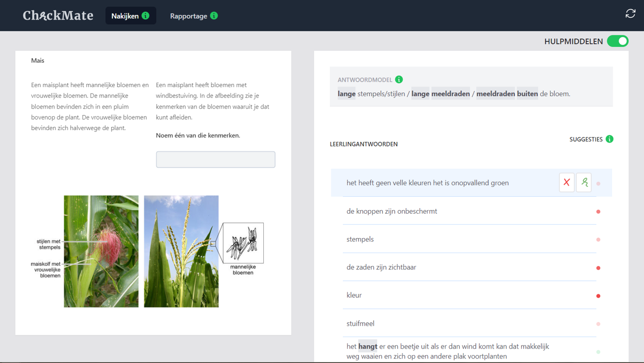Image resolution: width=644 pixels, height=363 pixels.
Task: Click the refresh icon in the top bar
Action: (x=630, y=13)
